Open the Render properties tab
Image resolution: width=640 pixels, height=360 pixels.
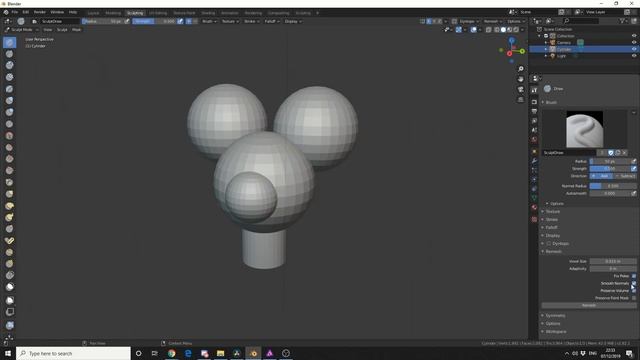[x=534, y=102]
